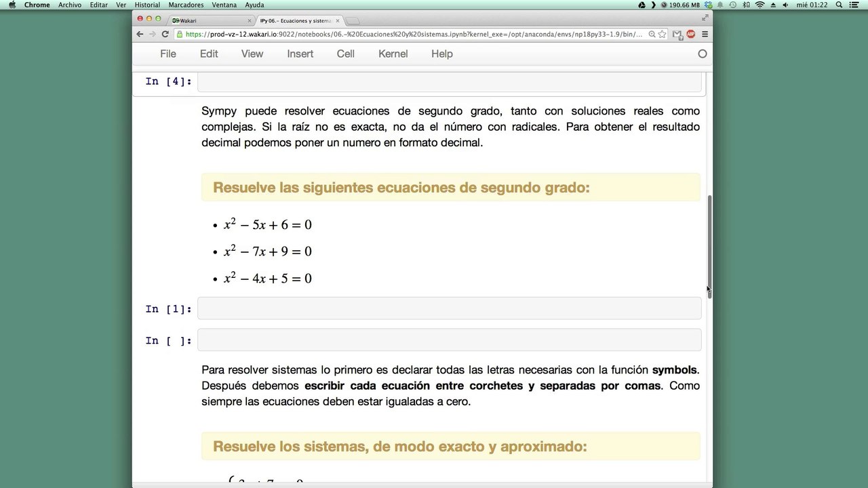Click into the In [4] code cell

(x=449, y=82)
